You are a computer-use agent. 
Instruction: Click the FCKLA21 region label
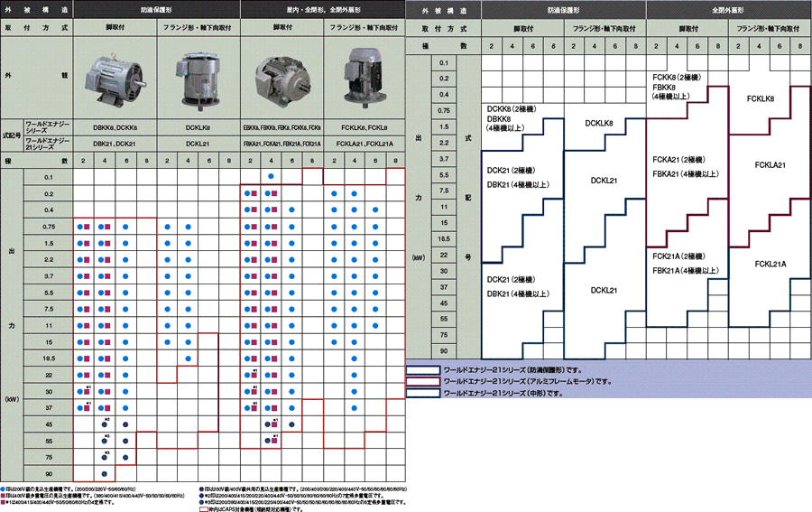coord(770,165)
